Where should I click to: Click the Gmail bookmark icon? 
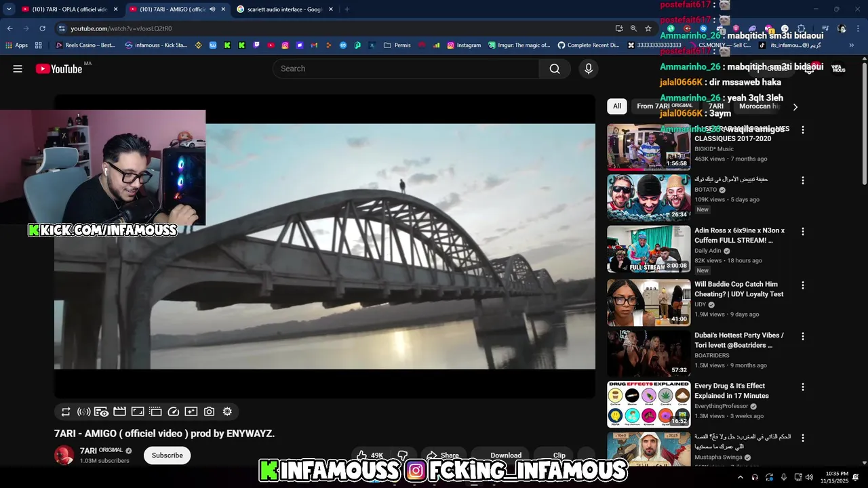314,45
